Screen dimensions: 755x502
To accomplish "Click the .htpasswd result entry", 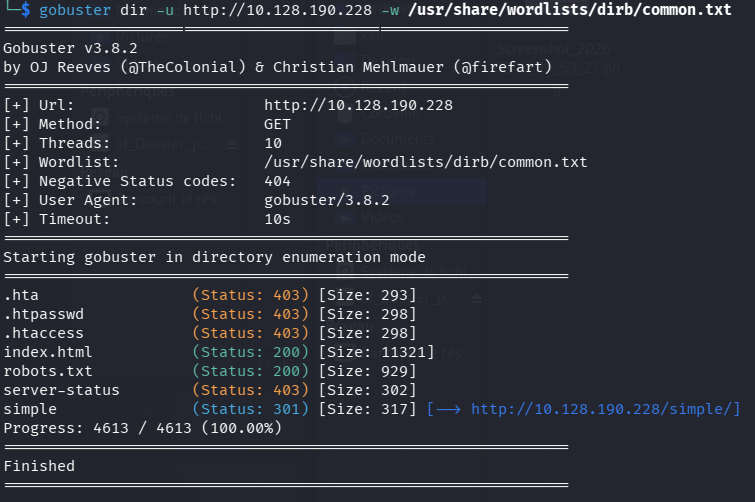I will [43, 314].
